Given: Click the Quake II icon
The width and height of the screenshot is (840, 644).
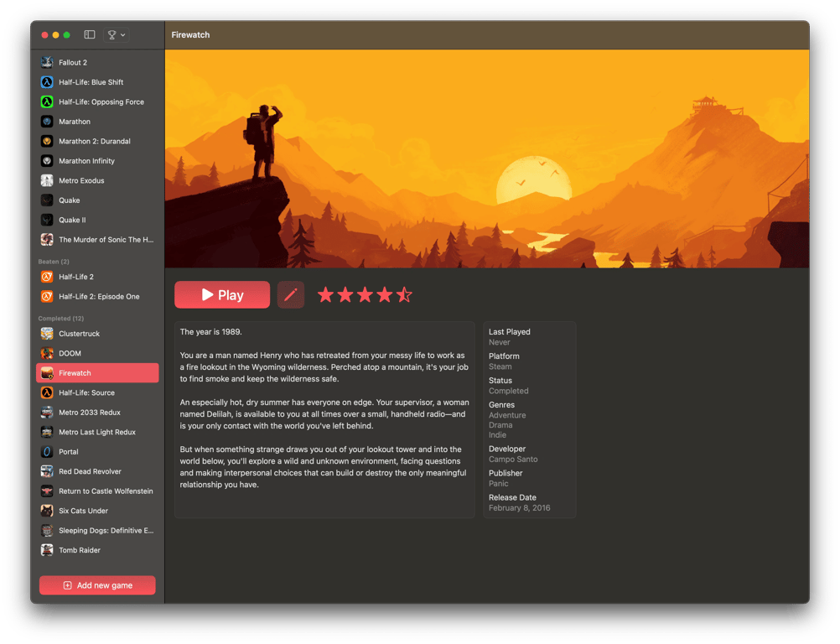Looking at the screenshot, I should (47, 220).
